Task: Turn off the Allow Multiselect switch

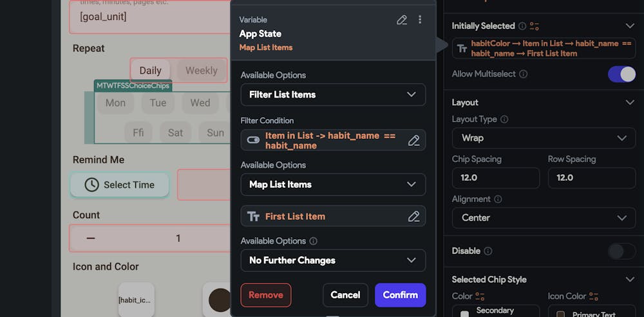Action: (x=621, y=74)
